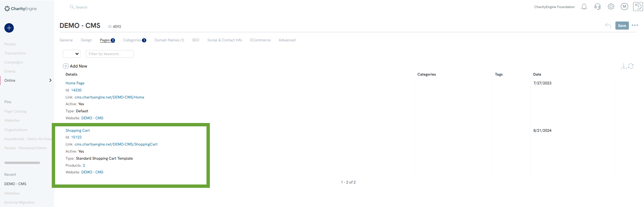Click the date 7/27/2023
This screenshot has width=644, height=207.
point(542,83)
